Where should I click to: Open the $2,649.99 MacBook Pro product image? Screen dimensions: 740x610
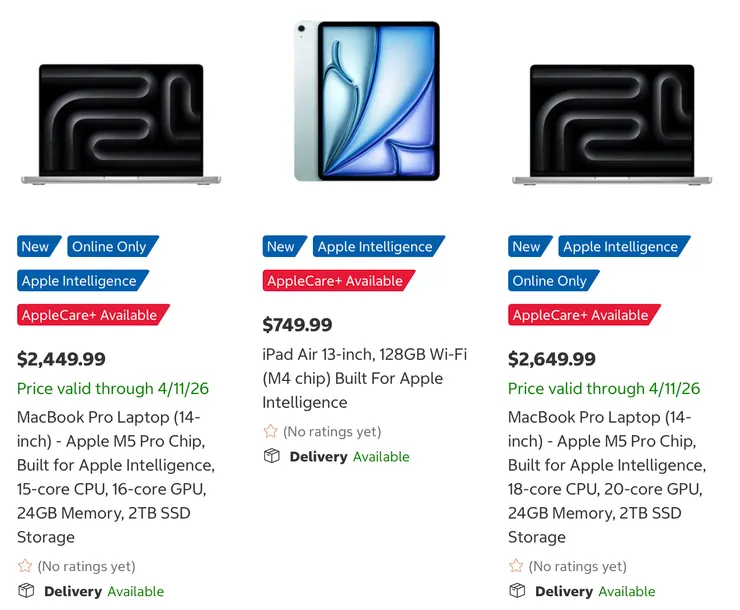[612, 124]
